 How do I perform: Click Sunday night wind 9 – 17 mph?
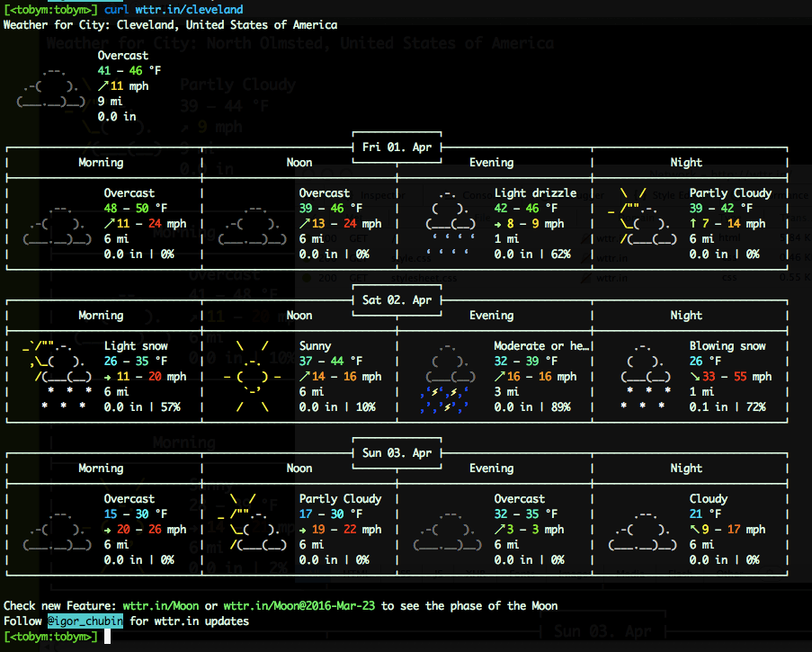click(727, 530)
